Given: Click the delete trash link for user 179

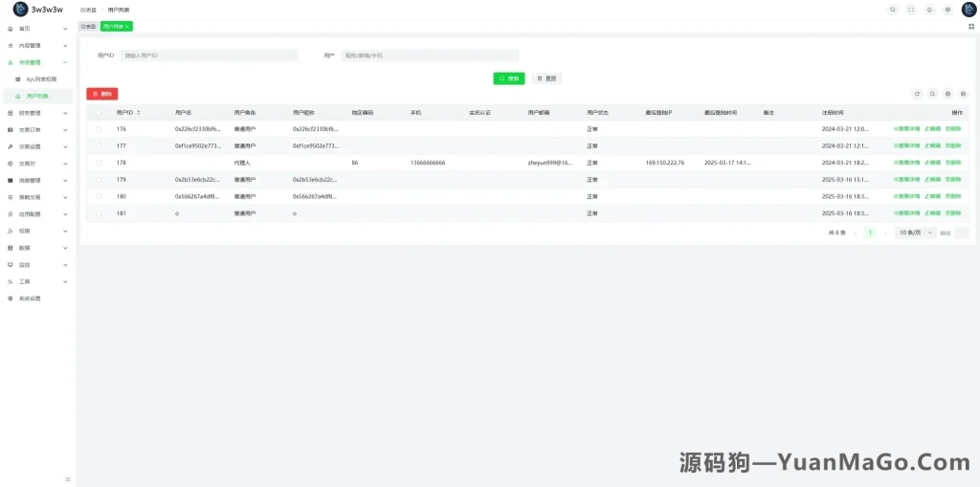Looking at the screenshot, I should (x=953, y=180).
